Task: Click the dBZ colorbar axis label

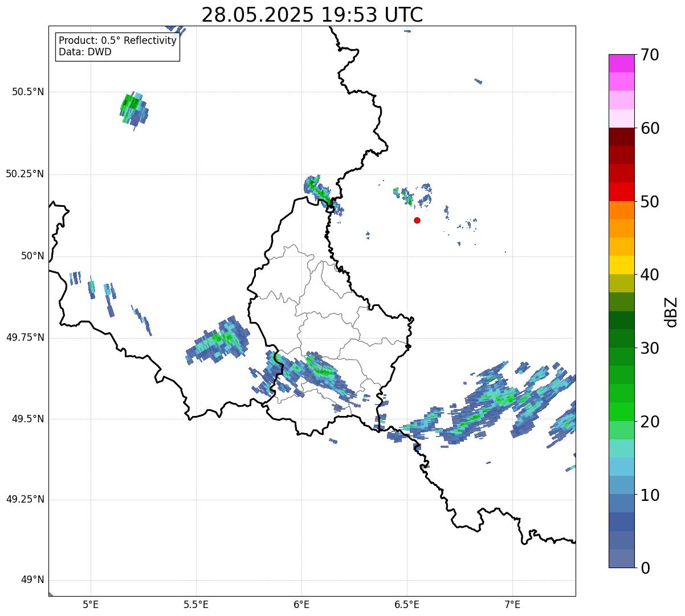Action: (x=671, y=311)
